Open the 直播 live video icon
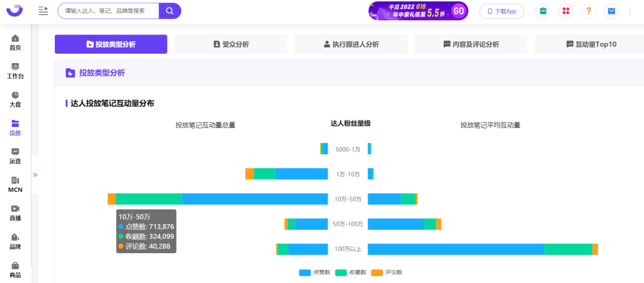Screen dimensions: 644x283 15,209
